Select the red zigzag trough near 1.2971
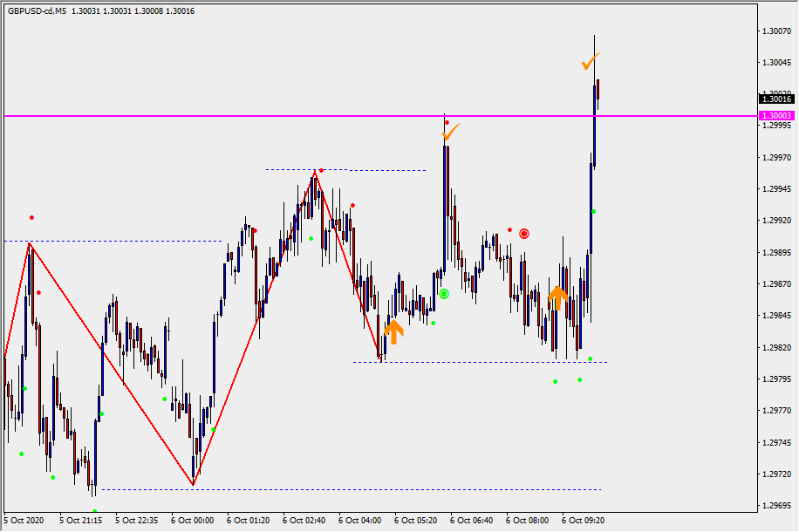The height and width of the screenshot is (532, 799). point(193,483)
